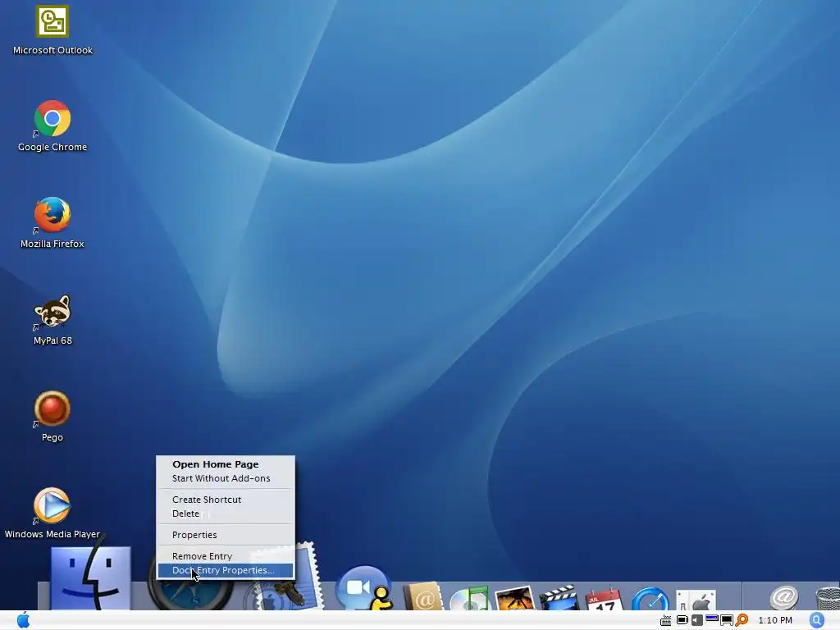Image resolution: width=840 pixels, height=630 pixels.
Task: Click the speaker volume tray icon
Action: pyautogui.click(x=697, y=620)
